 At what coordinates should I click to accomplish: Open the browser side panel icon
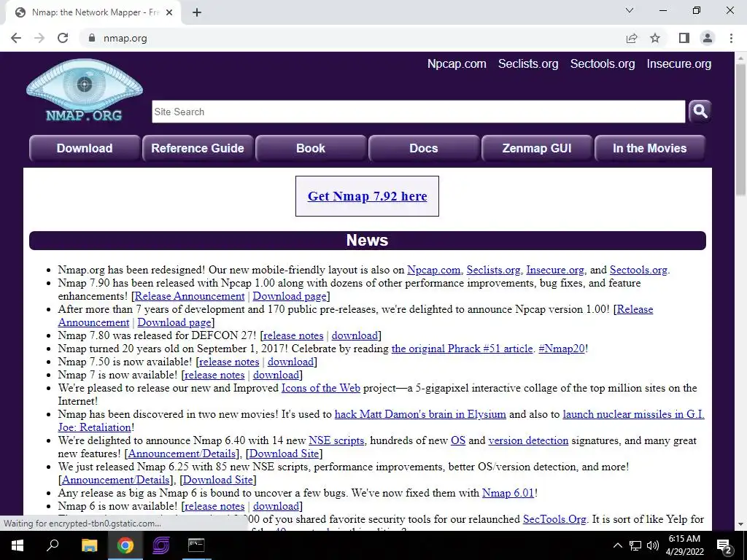coord(684,38)
